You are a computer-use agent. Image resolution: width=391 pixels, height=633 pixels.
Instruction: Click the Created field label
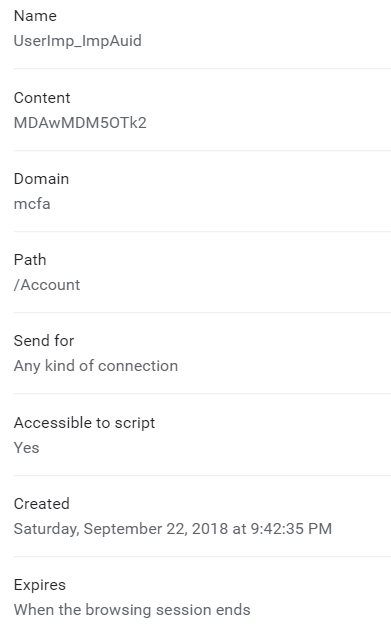pyautogui.click(x=42, y=504)
